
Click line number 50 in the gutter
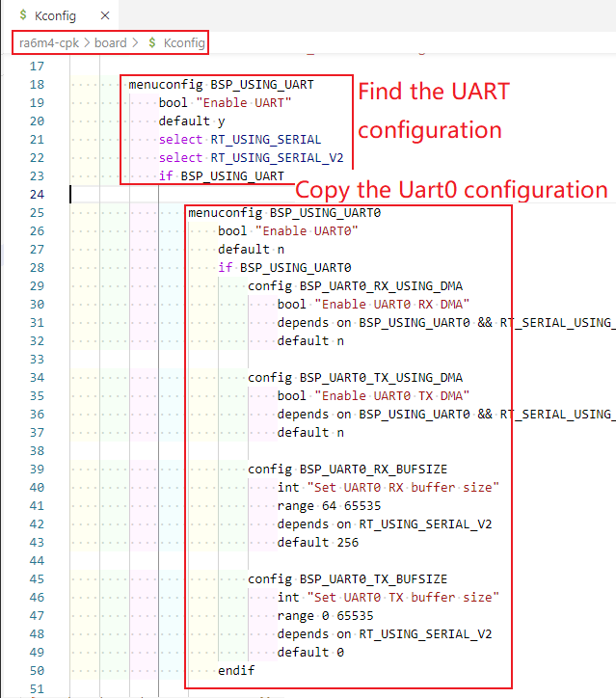(37, 671)
